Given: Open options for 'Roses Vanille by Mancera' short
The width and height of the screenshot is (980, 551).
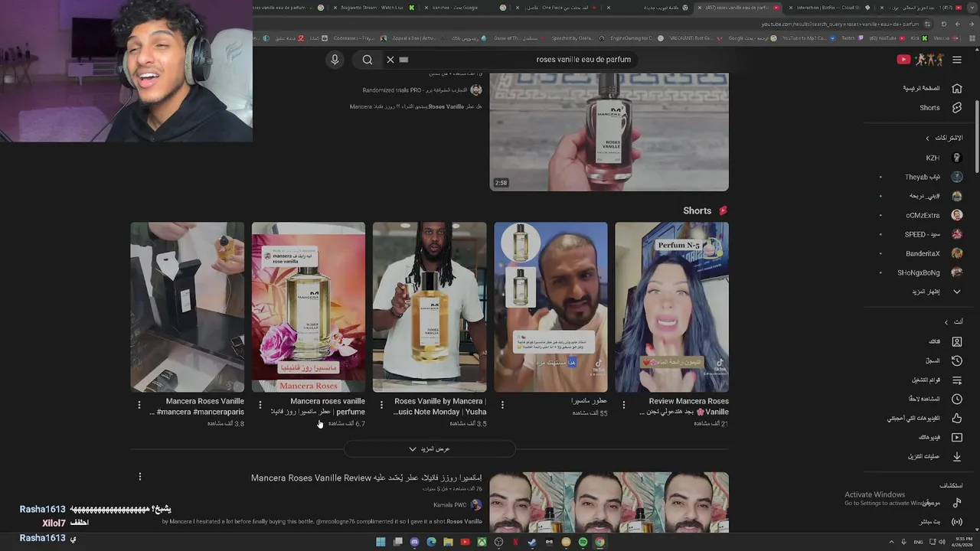Looking at the screenshot, I should (x=381, y=405).
